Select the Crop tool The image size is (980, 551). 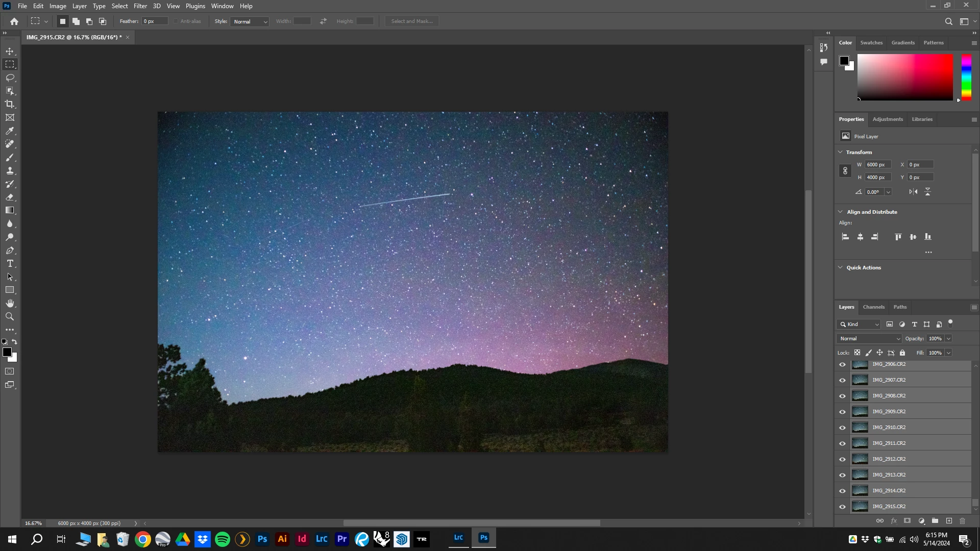coord(10,104)
